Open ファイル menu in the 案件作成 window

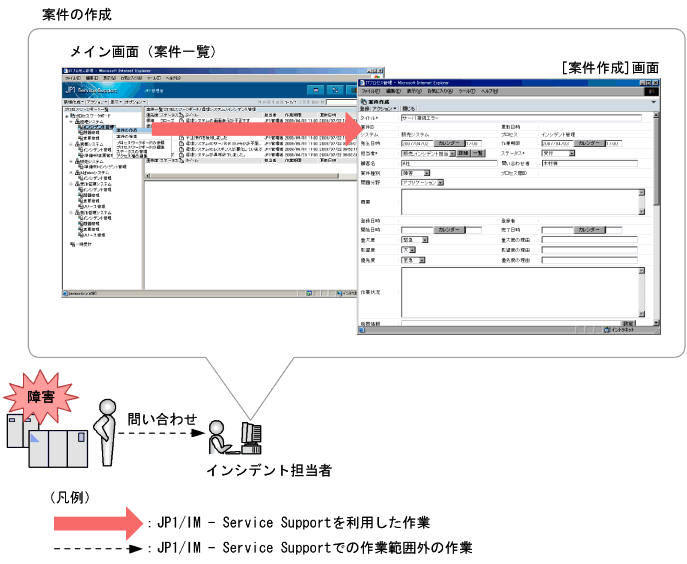click(x=370, y=92)
